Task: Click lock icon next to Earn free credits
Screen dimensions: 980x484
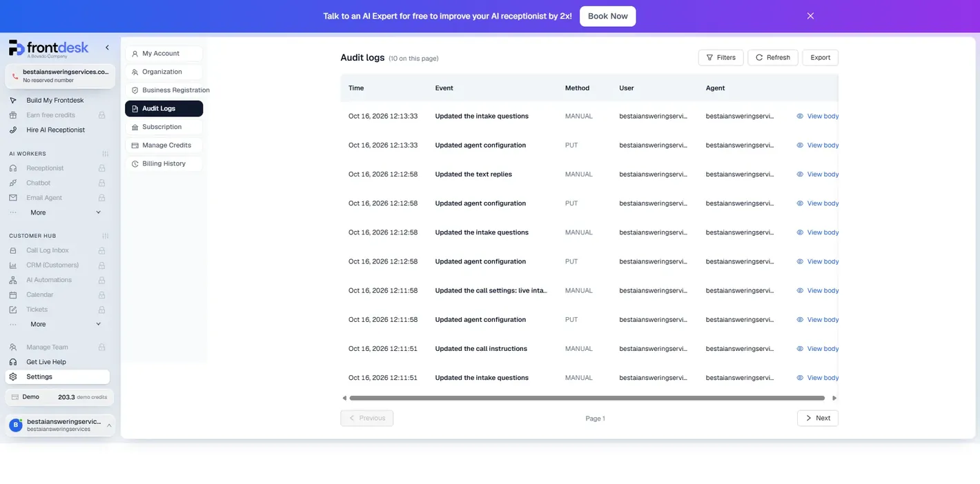Action: click(x=102, y=115)
